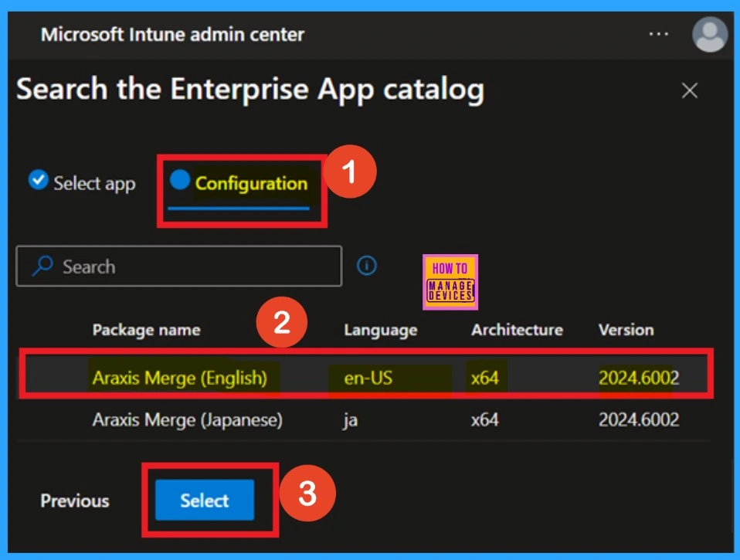The height and width of the screenshot is (560, 740).
Task: Go to the Select app step
Action: tap(82, 182)
